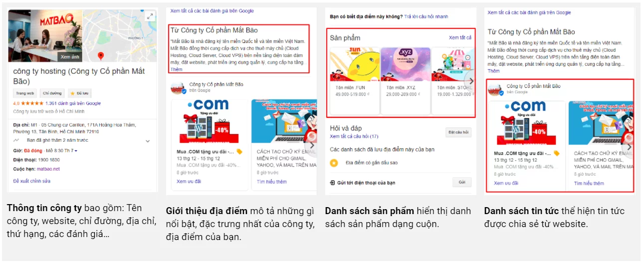
Task: Open the Mở 8:30 Th 7 hours dropdown
Action: [x=62, y=150]
